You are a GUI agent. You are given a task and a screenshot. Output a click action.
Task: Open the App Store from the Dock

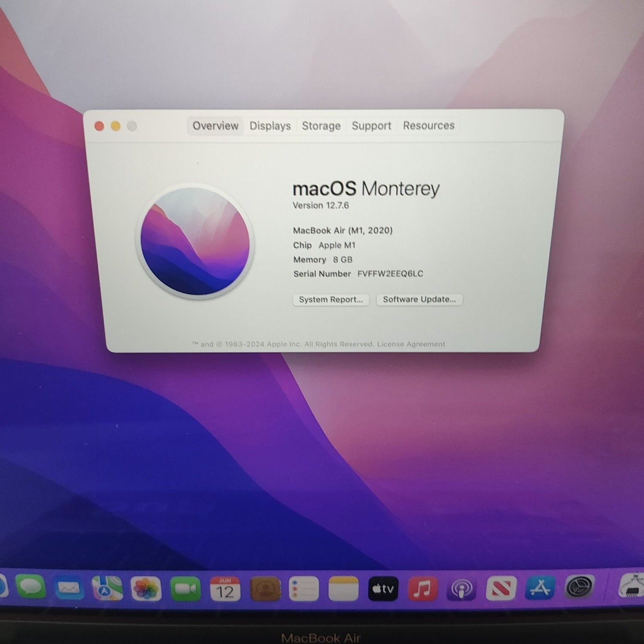pyautogui.click(x=540, y=587)
